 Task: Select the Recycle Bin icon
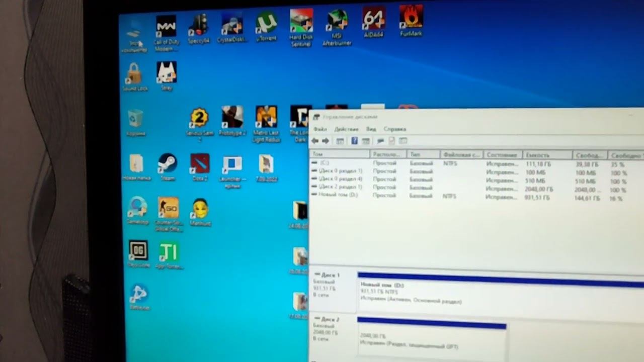135,123
